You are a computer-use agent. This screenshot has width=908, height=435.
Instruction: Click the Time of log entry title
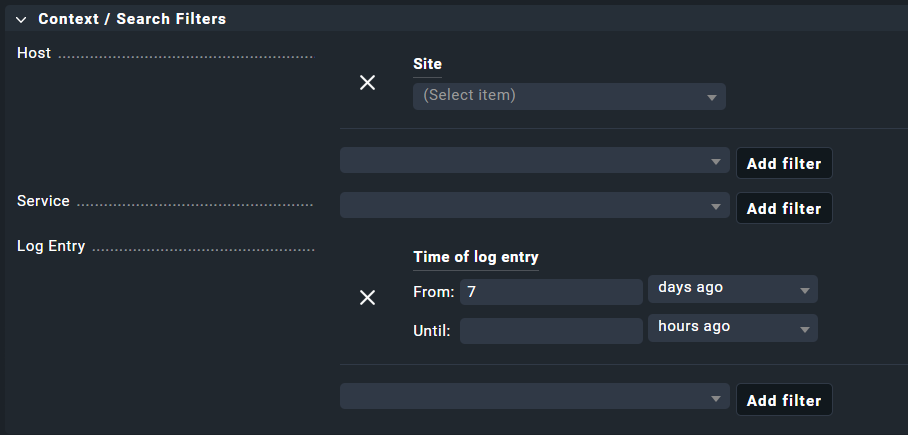[x=475, y=257]
